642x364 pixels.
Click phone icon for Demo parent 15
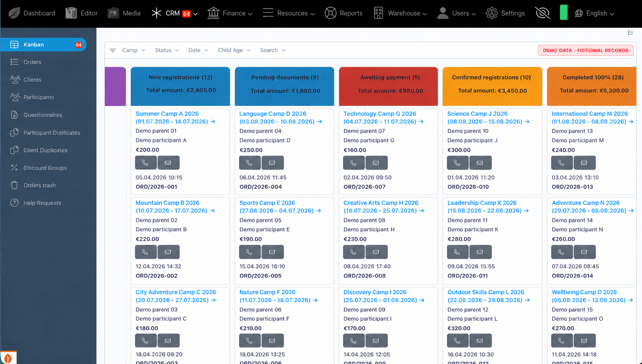(562, 340)
